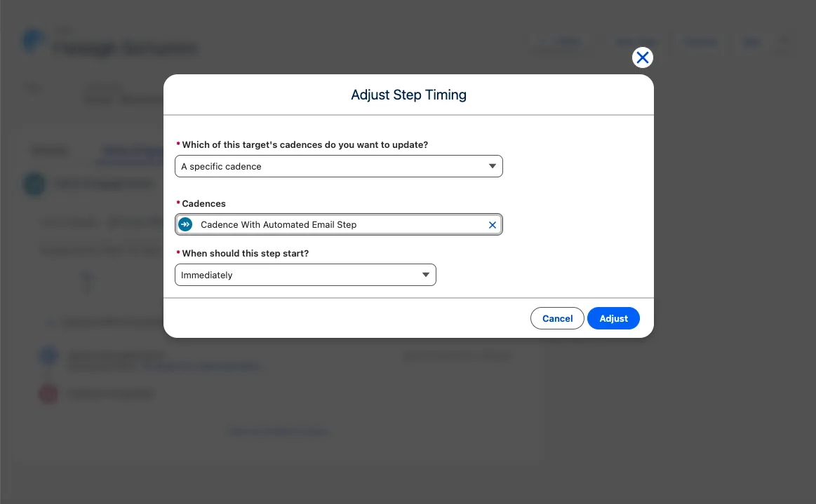
Task: Click the arrow on the 'A specific cadence' dropdown
Action: [493, 166]
